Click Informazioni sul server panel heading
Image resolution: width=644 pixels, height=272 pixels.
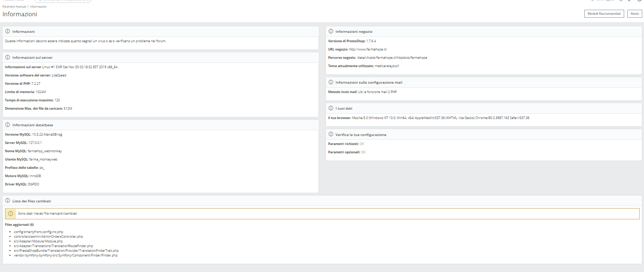(33, 57)
